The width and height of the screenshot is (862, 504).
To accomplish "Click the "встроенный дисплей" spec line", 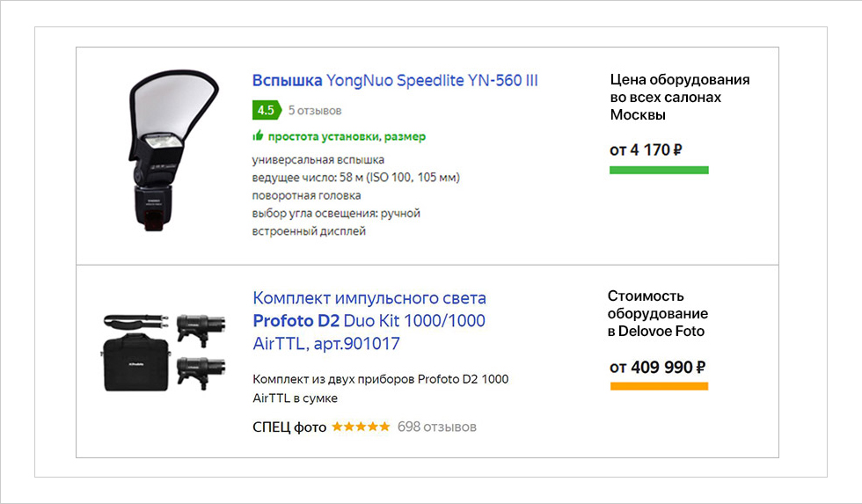I will point(309,231).
